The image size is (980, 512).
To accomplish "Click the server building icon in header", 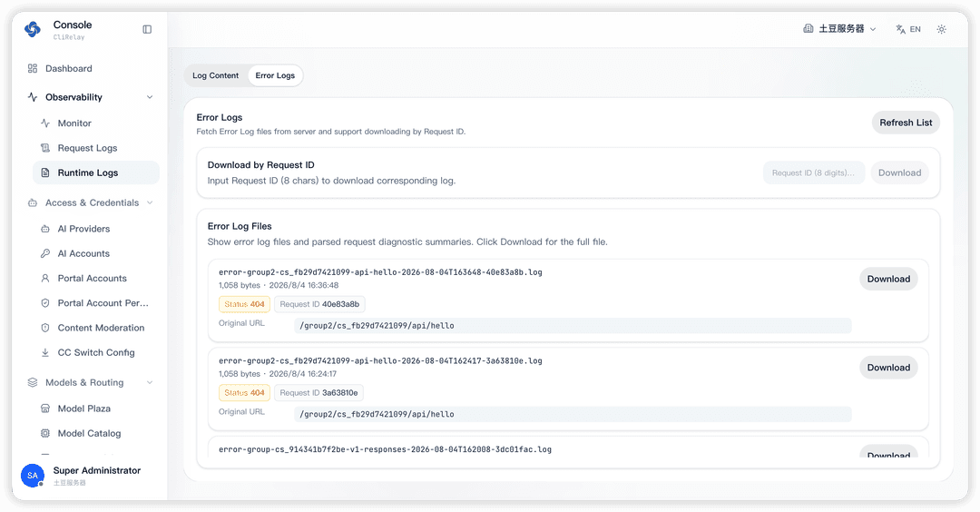I will [x=808, y=29].
